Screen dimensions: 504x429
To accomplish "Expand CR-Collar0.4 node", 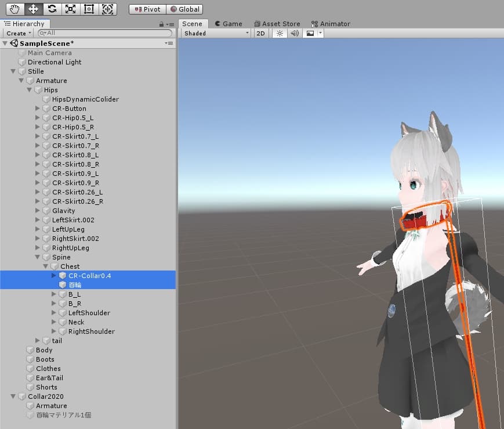I will point(54,276).
